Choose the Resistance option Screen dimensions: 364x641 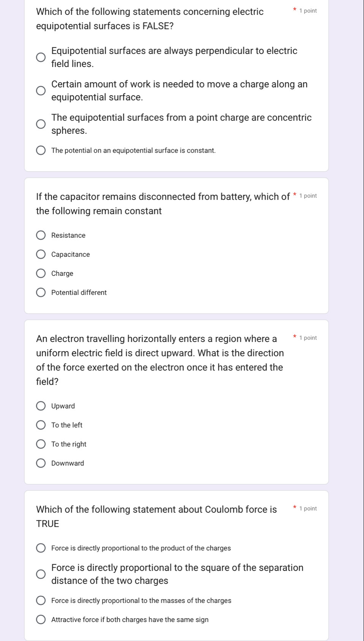(41, 235)
